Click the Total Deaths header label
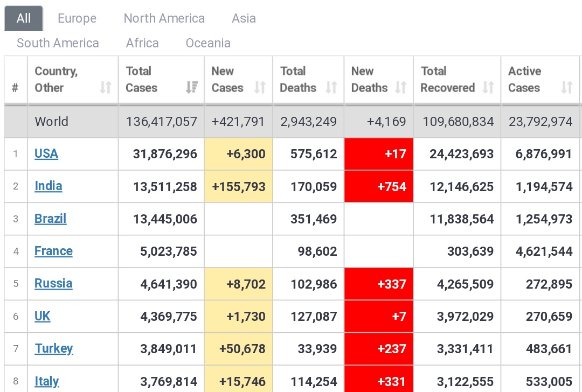The image size is (582, 392). click(x=298, y=79)
